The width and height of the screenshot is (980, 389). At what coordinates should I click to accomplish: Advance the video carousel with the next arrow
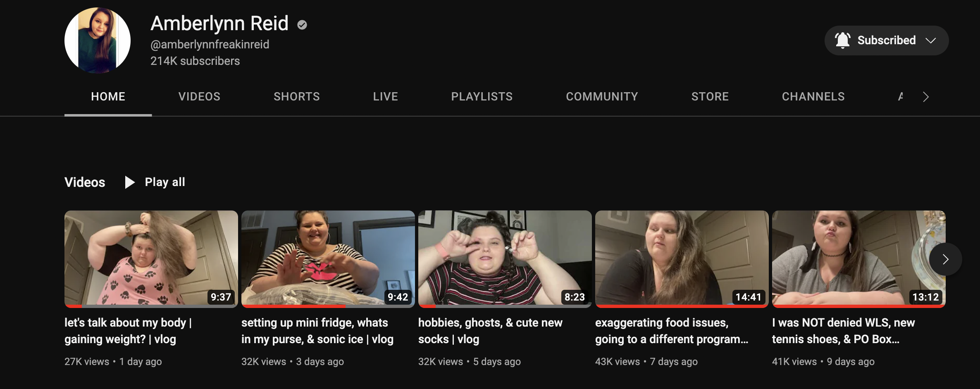click(x=945, y=259)
